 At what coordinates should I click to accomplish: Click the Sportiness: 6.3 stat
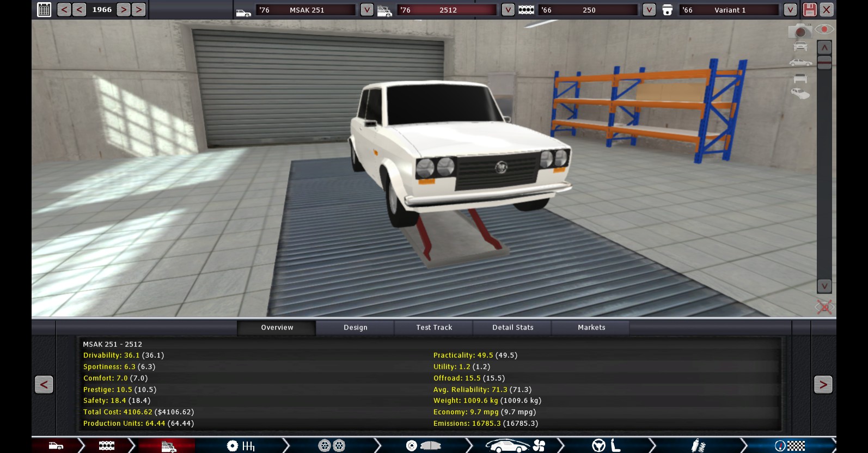pos(119,366)
